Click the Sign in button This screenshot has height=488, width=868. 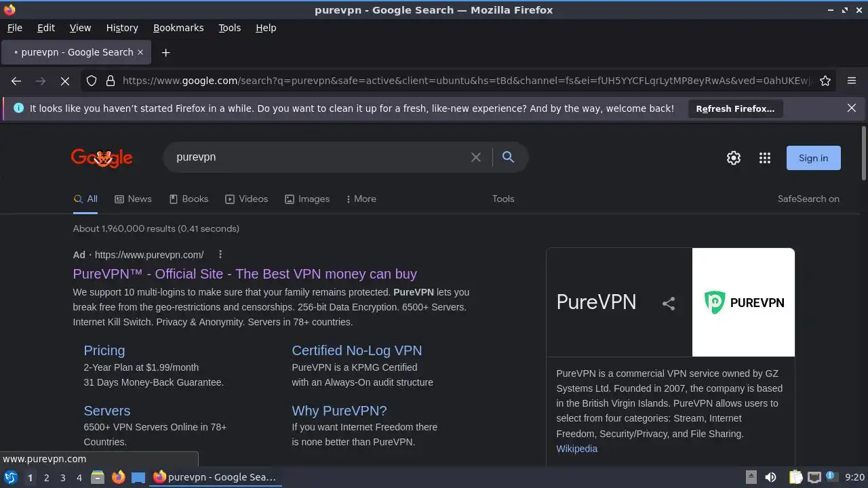coord(813,158)
